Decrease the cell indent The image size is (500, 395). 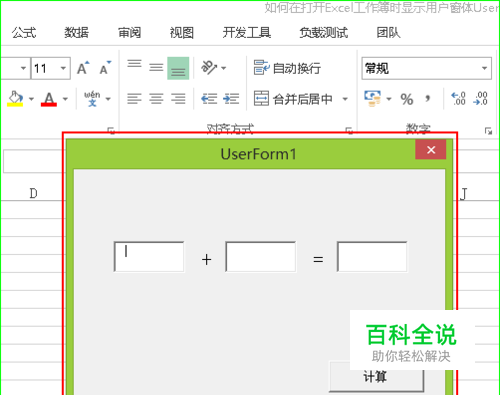pos(209,99)
